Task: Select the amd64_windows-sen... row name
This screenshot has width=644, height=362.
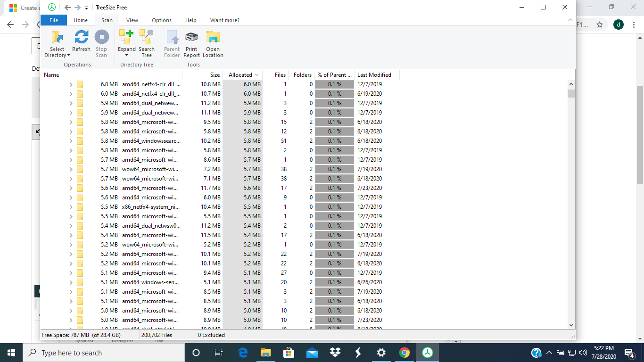Action: point(150,282)
